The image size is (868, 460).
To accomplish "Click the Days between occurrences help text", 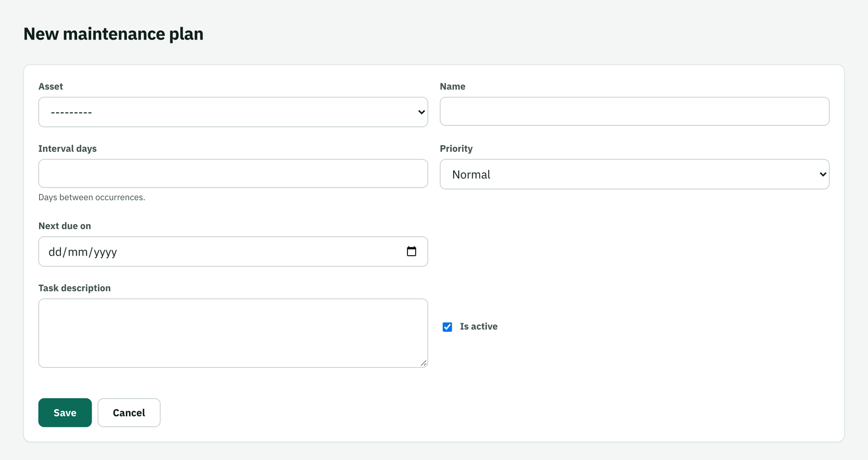I will coord(92,197).
